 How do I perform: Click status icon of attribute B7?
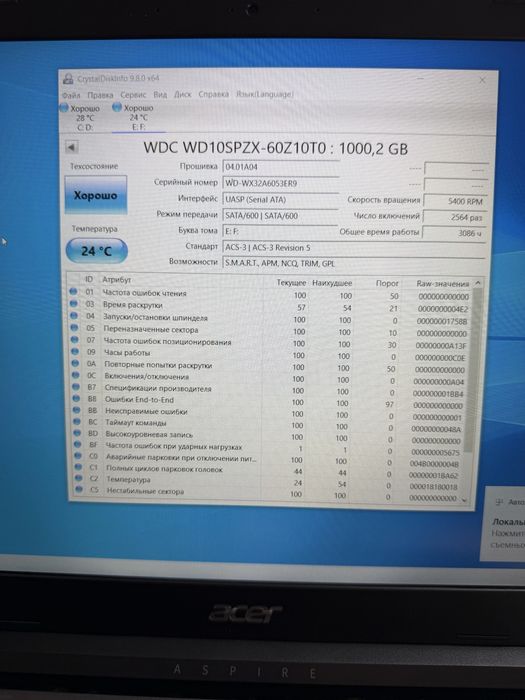[76, 387]
